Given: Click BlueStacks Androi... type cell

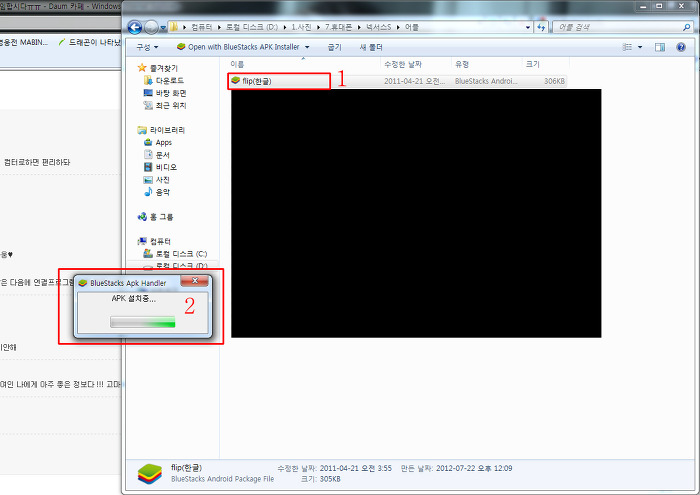Looking at the screenshot, I should pos(486,81).
